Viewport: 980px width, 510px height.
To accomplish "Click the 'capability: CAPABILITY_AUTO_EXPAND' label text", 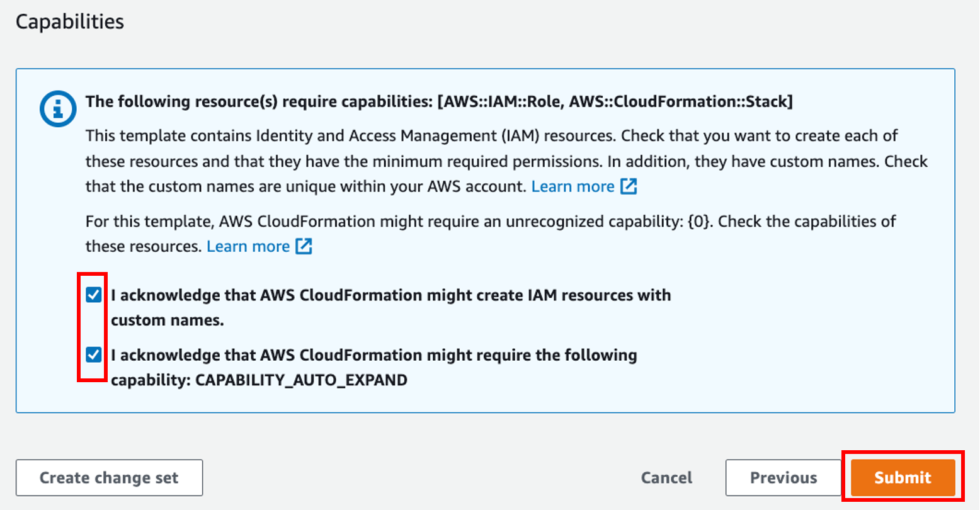I will (259, 380).
